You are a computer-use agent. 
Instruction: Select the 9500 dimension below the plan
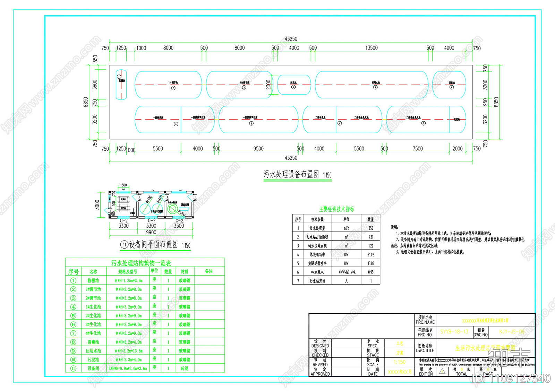pos(258,149)
